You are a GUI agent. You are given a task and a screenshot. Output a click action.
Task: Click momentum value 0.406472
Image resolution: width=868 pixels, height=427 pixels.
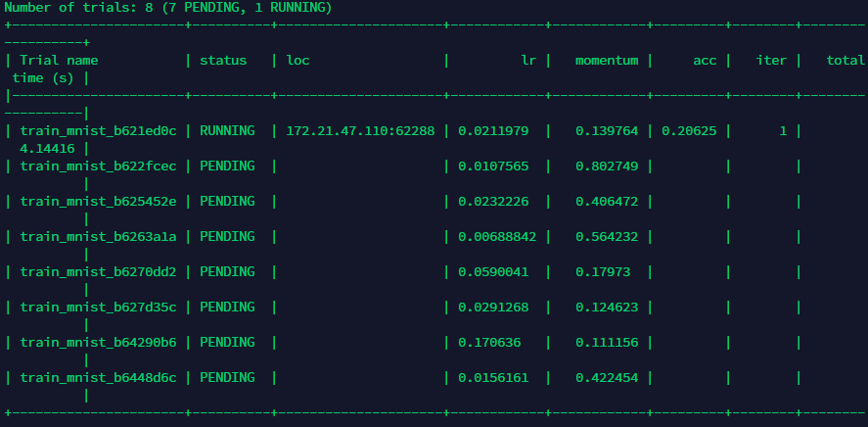[607, 202]
